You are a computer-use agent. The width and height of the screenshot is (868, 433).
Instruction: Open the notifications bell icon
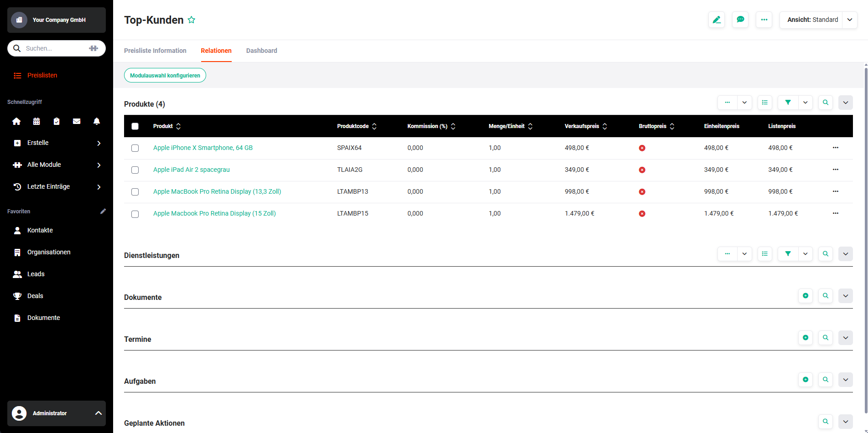(x=97, y=121)
